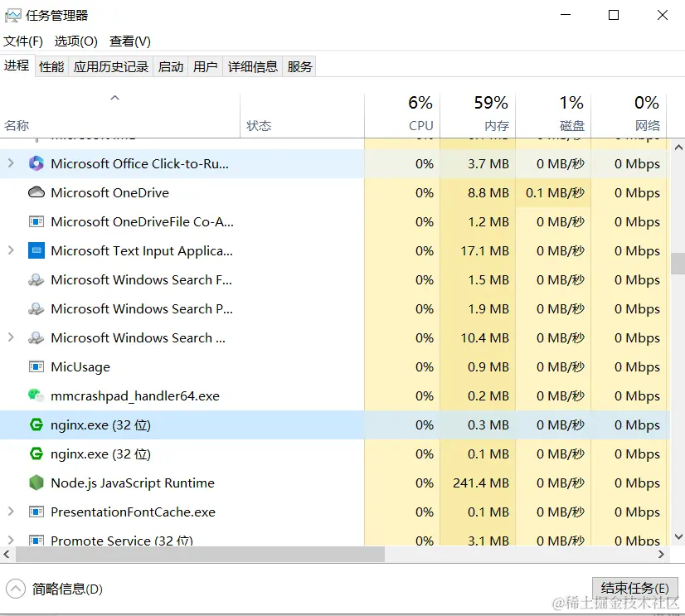
Task: Click the PresentationFontCache.exe icon
Action: point(36,512)
